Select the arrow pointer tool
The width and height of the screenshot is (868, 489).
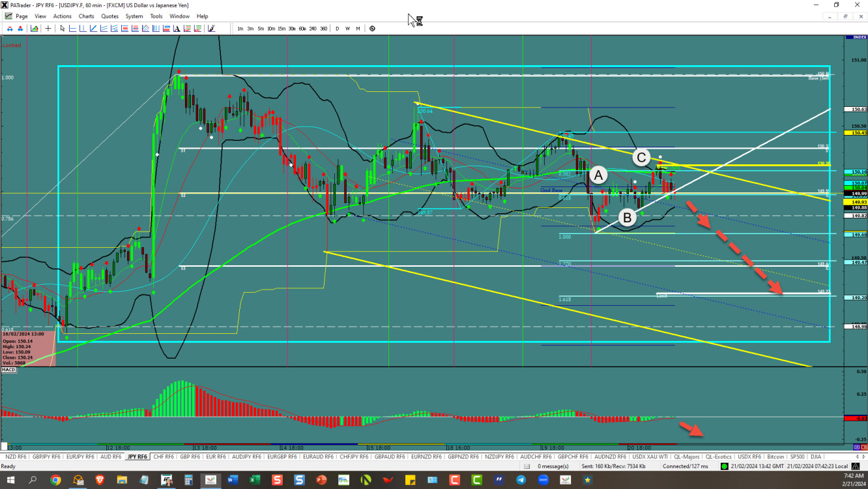pos(63,28)
